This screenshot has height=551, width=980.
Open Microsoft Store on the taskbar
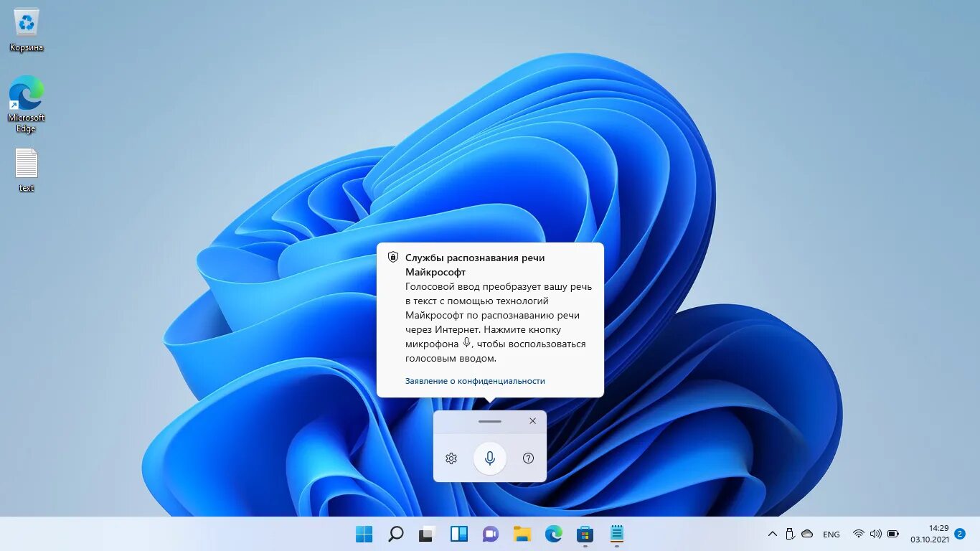pyautogui.click(x=585, y=534)
